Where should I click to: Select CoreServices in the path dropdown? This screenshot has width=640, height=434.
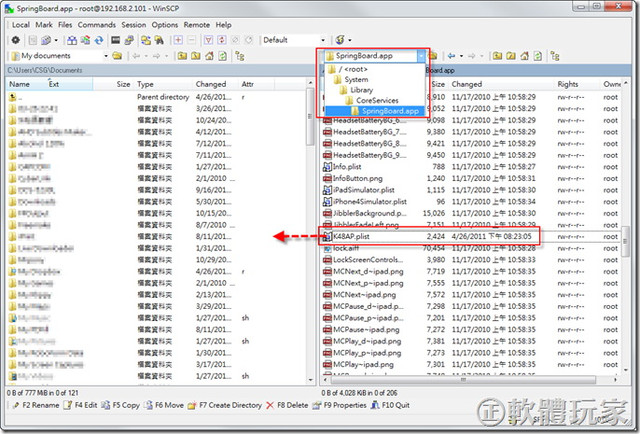(374, 100)
